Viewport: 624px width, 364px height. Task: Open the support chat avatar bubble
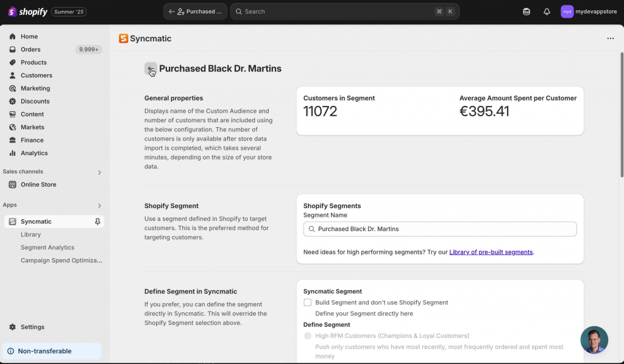pyautogui.click(x=594, y=340)
